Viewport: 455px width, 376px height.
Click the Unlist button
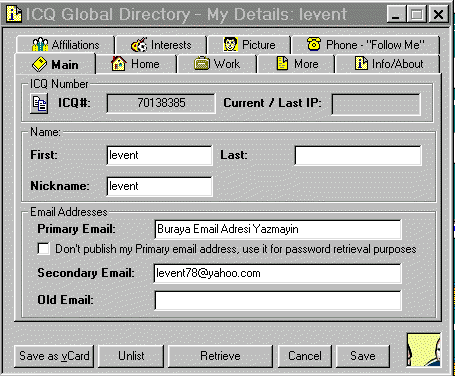[131, 356]
